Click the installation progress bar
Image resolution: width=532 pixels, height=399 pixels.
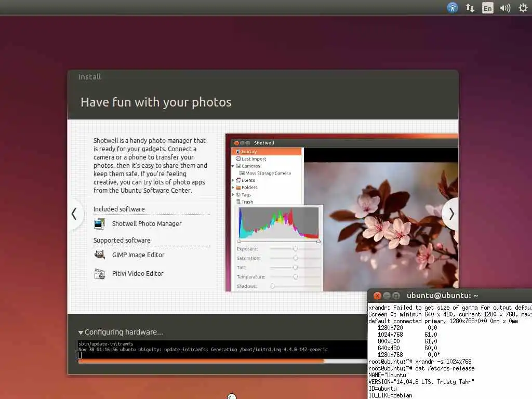tap(222, 362)
